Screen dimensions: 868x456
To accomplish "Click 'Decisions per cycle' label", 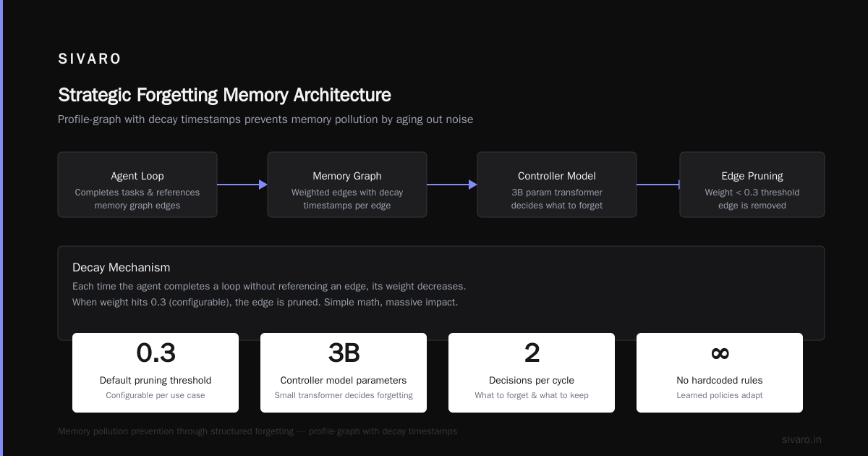I will 532,380.
